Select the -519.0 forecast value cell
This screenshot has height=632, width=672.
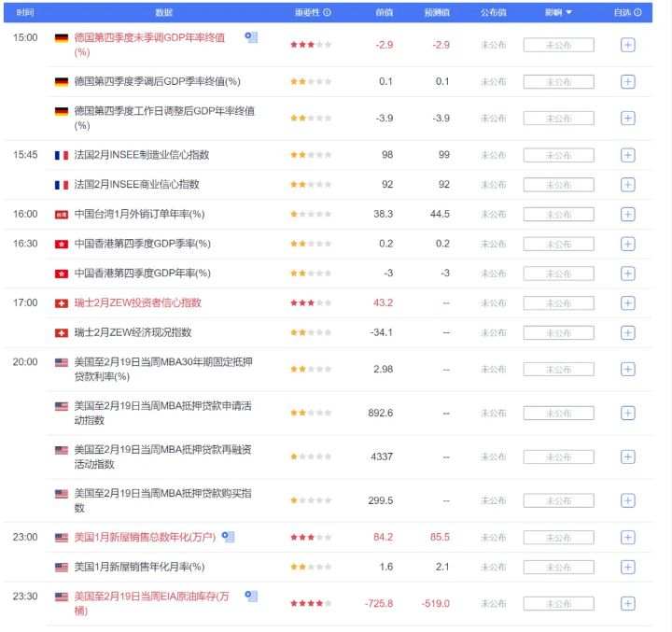(x=436, y=604)
